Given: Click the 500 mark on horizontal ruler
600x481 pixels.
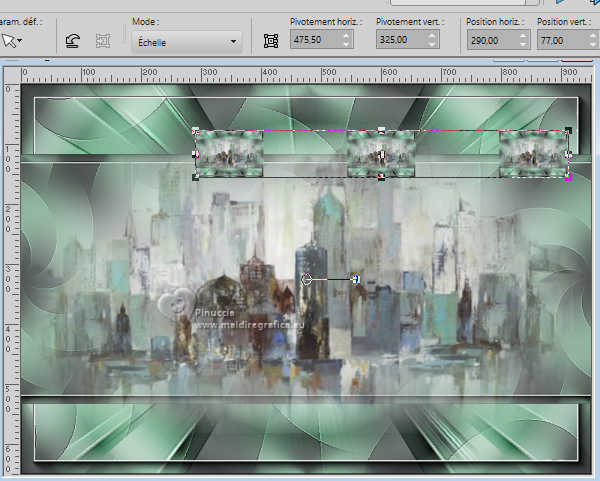Looking at the screenshot, I should click(x=329, y=72).
